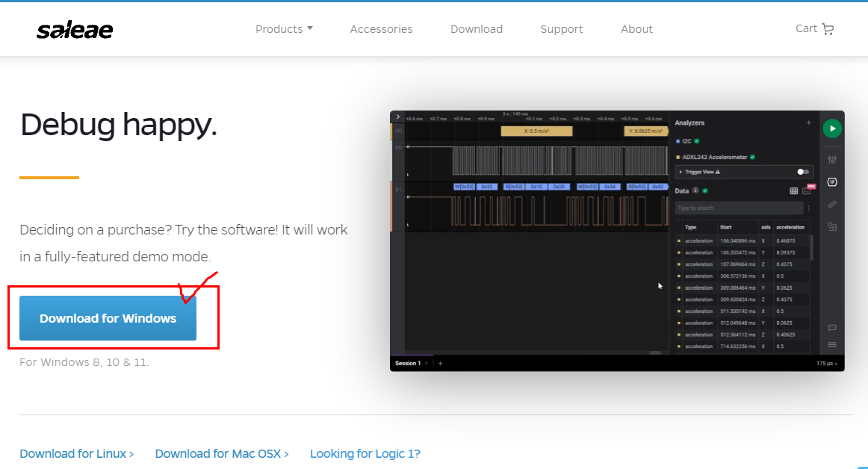
Task: Click the Analyzers panel heading
Action: pos(689,123)
